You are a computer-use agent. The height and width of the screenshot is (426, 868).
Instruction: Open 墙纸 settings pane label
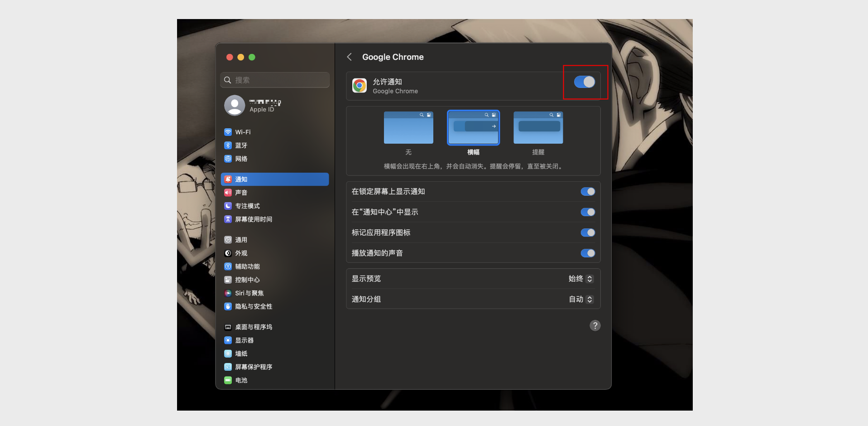pos(241,353)
